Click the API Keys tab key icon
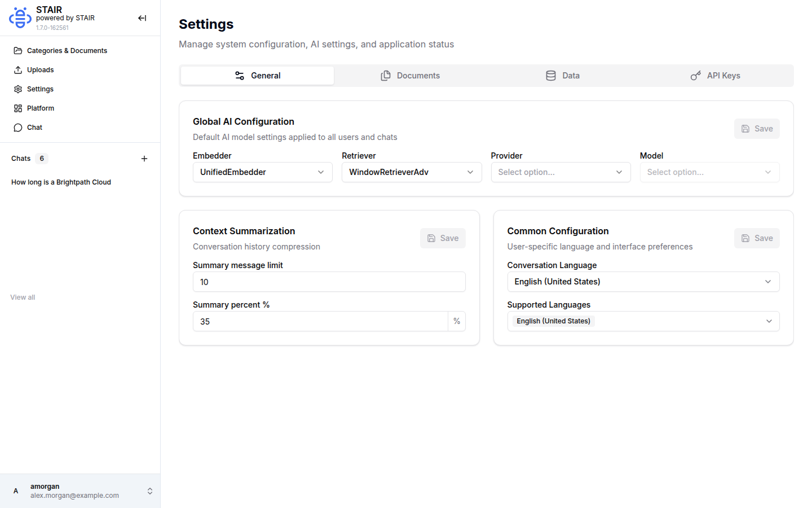 click(x=696, y=76)
